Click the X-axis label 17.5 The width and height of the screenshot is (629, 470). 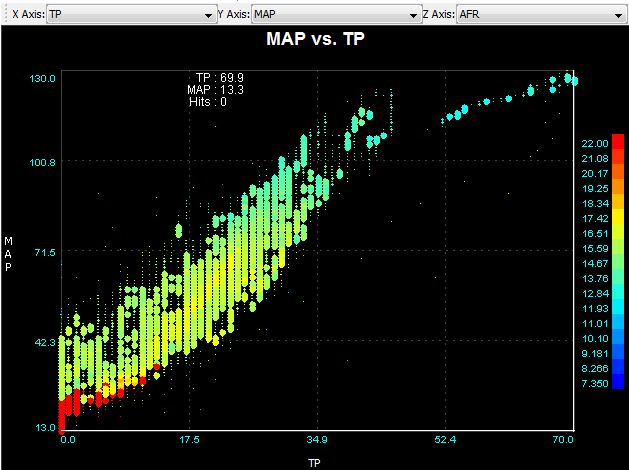click(189, 440)
